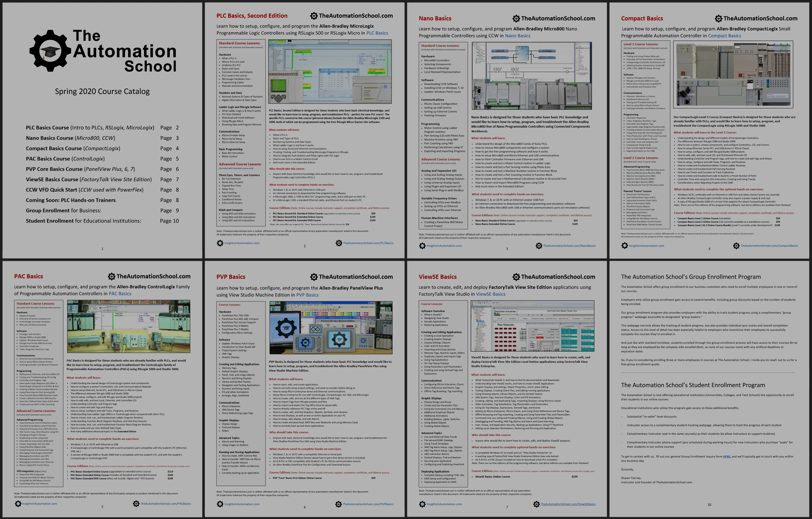Open the TheAutomationSchool.com/NanoBasics footer link
The height and width of the screenshot is (519, 812).
click(569, 246)
